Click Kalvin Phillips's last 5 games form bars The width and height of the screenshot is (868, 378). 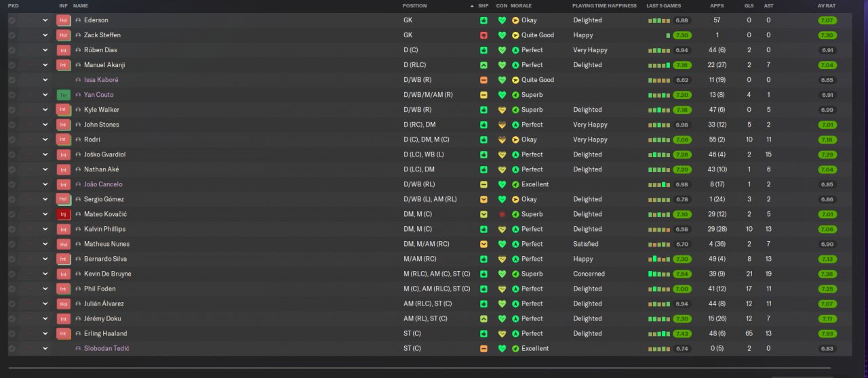point(659,229)
